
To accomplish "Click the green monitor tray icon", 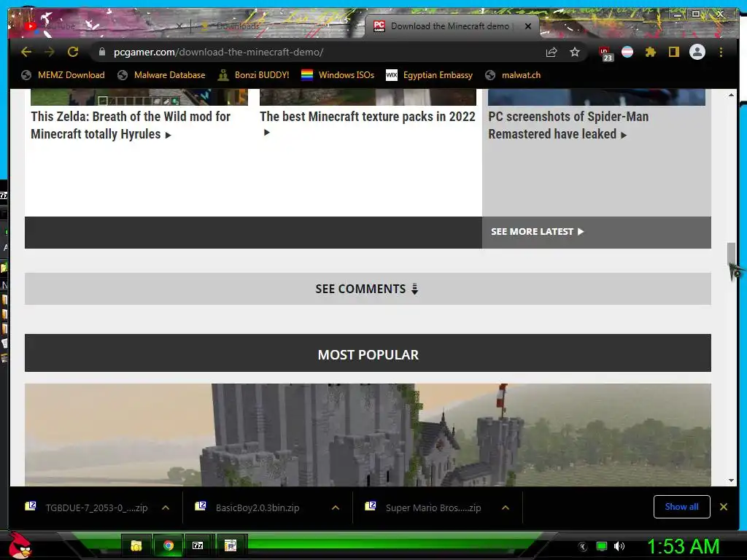I will point(602,547).
